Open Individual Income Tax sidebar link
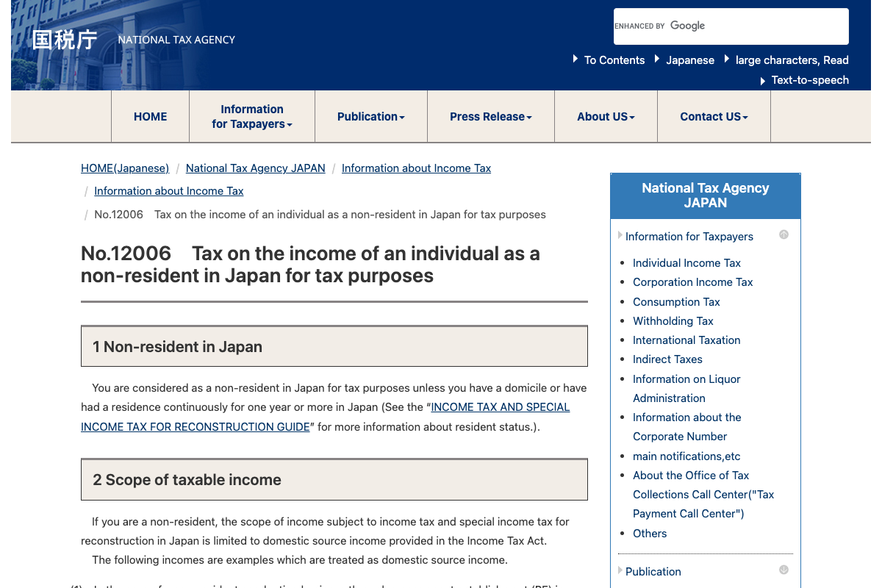 pyautogui.click(x=686, y=263)
